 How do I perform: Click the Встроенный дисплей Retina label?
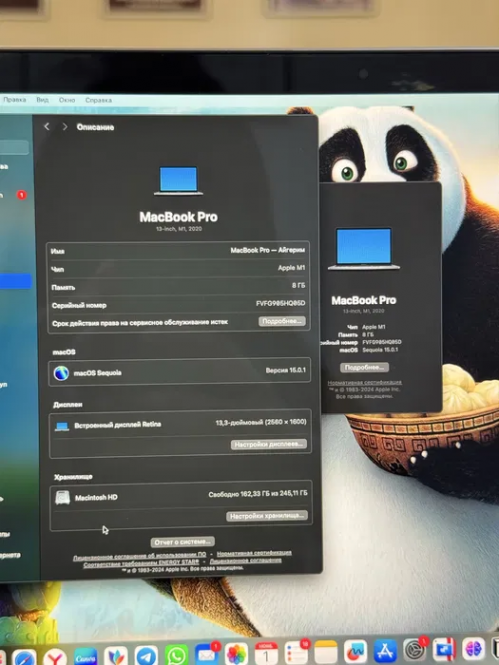point(117,425)
